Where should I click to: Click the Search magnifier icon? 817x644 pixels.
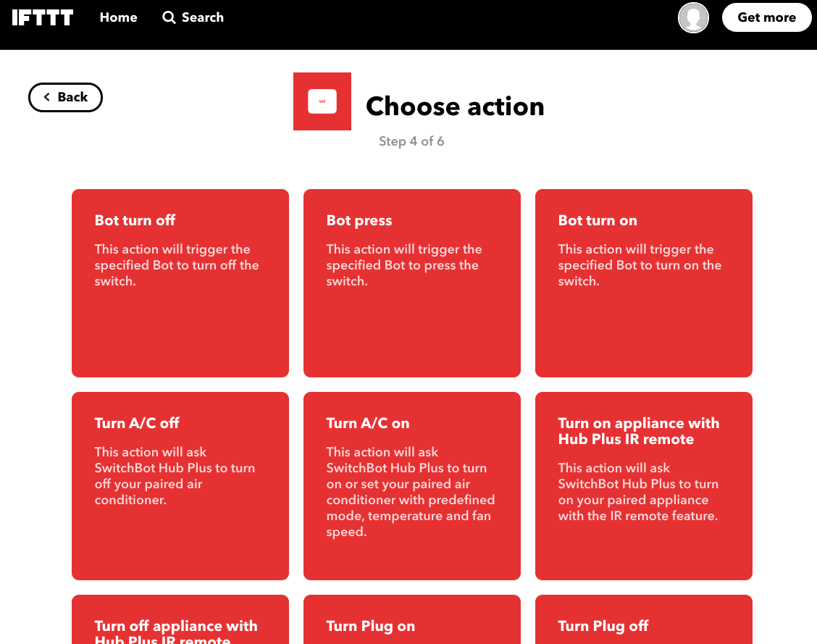pos(169,17)
